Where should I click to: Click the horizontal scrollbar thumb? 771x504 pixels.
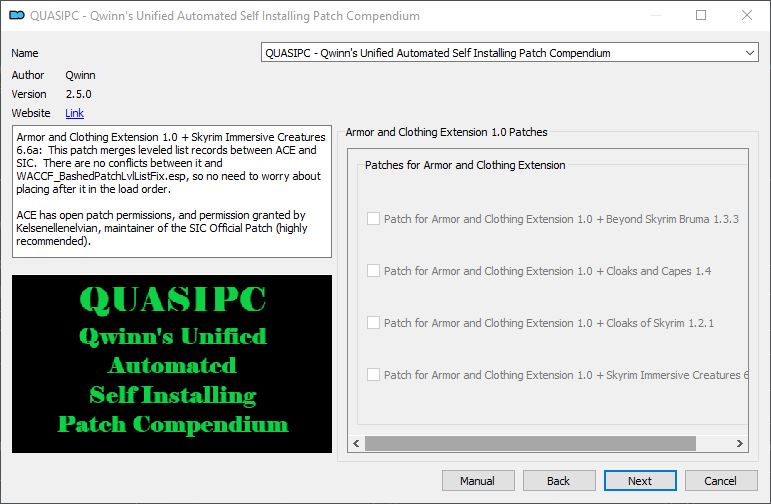(530, 444)
